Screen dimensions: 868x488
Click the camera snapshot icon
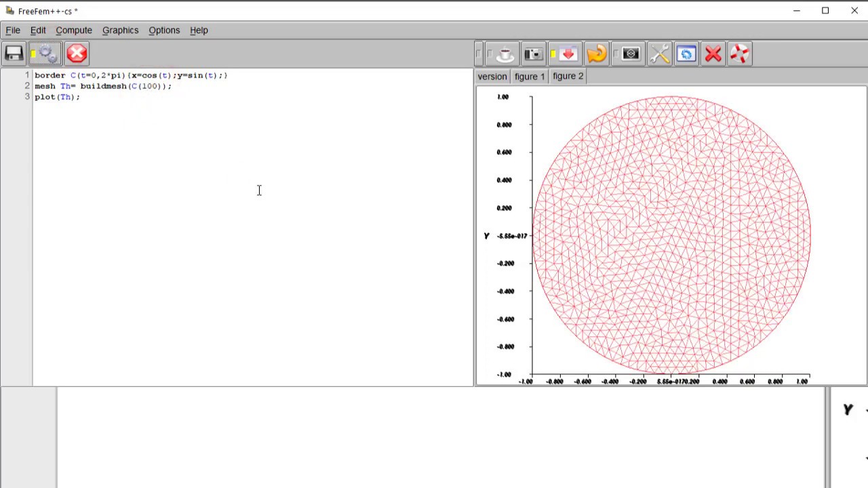click(533, 54)
